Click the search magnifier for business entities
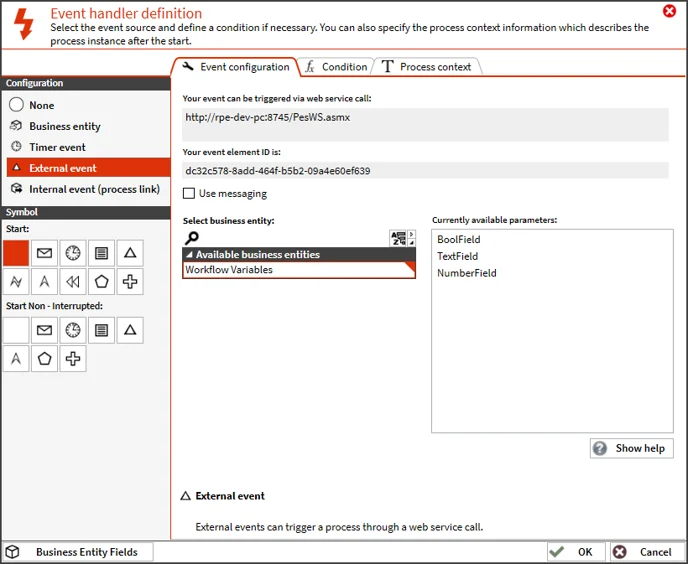 click(x=192, y=238)
